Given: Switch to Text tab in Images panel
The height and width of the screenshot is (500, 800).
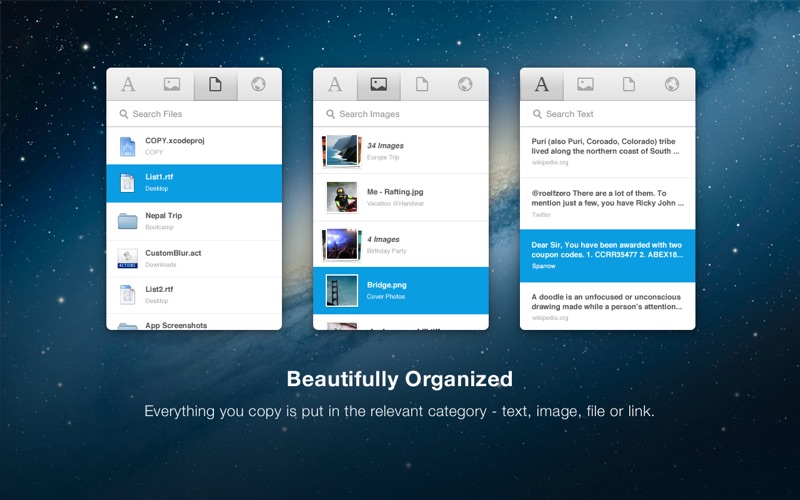Looking at the screenshot, I should [335, 84].
